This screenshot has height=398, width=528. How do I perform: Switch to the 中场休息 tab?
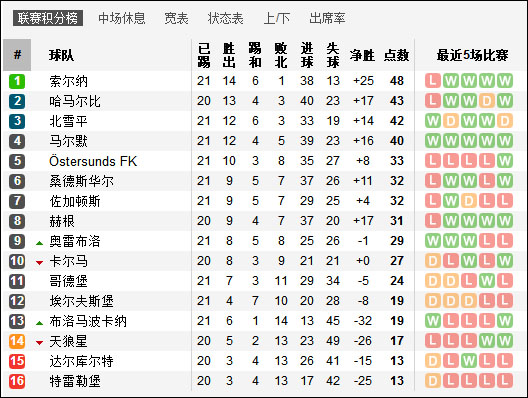click(122, 18)
